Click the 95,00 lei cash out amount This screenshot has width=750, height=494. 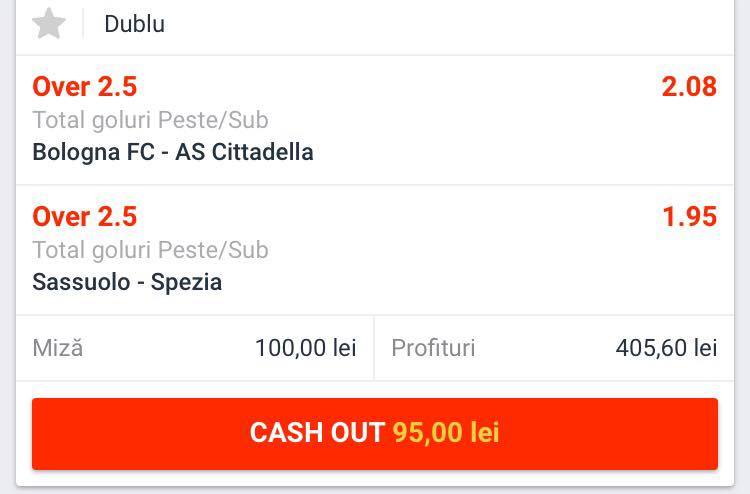click(446, 432)
